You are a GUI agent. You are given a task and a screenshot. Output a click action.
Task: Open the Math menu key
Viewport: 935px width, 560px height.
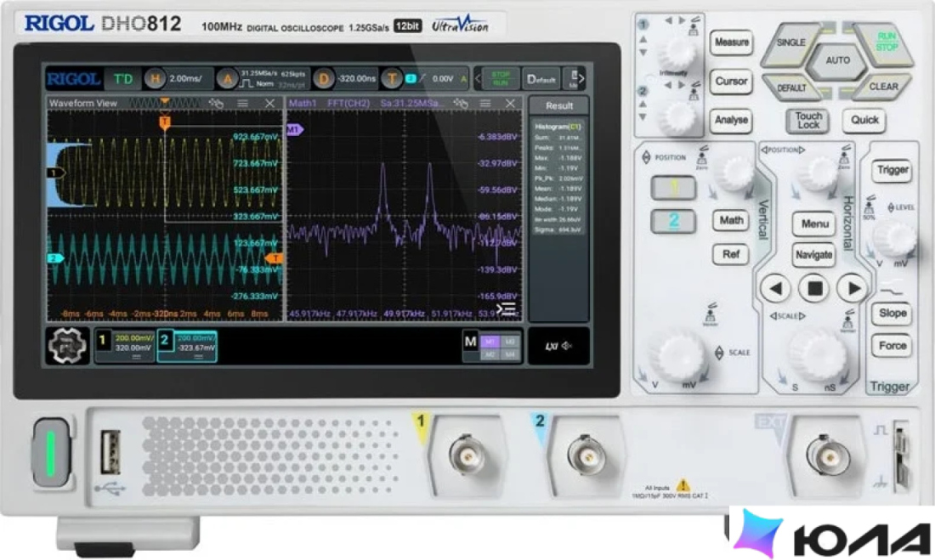[731, 221]
